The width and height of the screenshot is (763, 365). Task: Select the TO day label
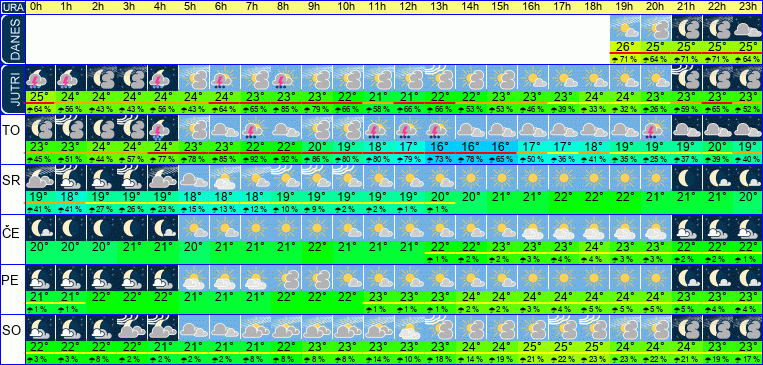[x=11, y=130]
